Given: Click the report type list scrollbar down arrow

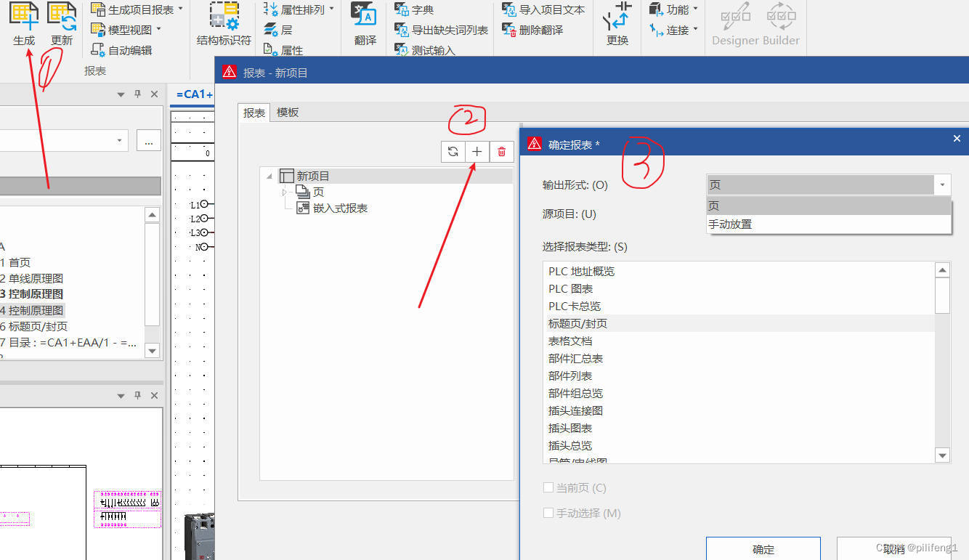Looking at the screenshot, I should coord(942,455).
